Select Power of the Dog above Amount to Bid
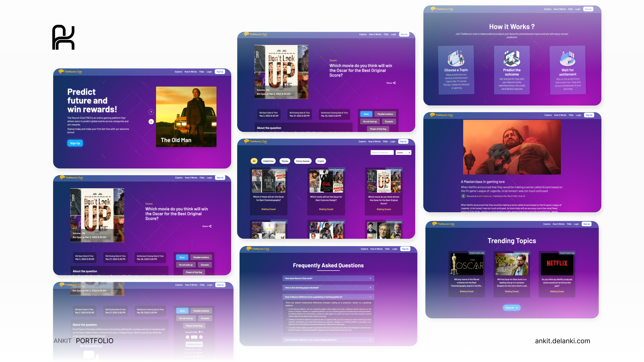 click(x=194, y=326)
